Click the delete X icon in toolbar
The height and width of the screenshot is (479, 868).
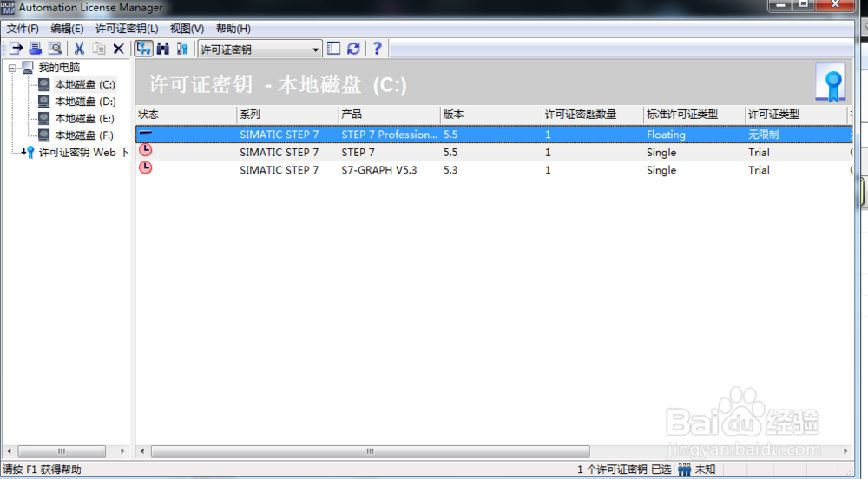pos(118,49)
